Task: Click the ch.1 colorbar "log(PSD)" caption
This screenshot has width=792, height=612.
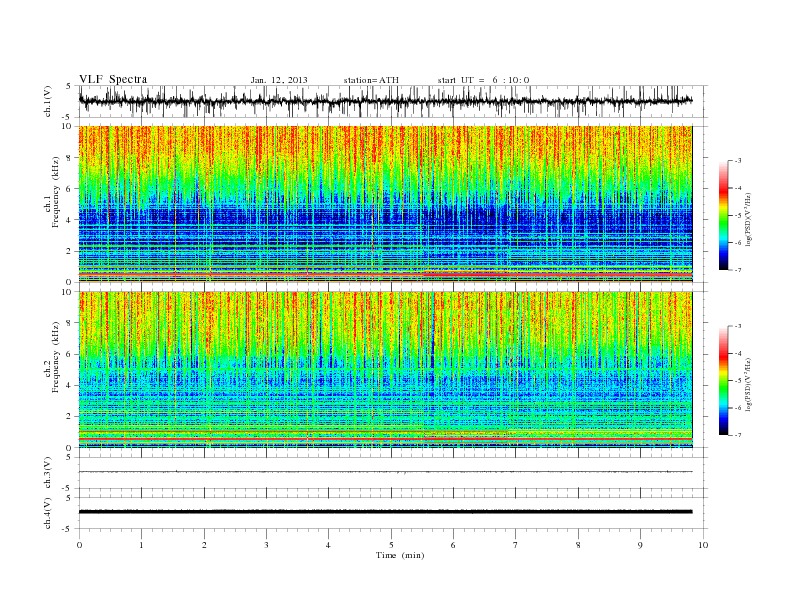Action: pyautogui.click(x=748, y=220)
